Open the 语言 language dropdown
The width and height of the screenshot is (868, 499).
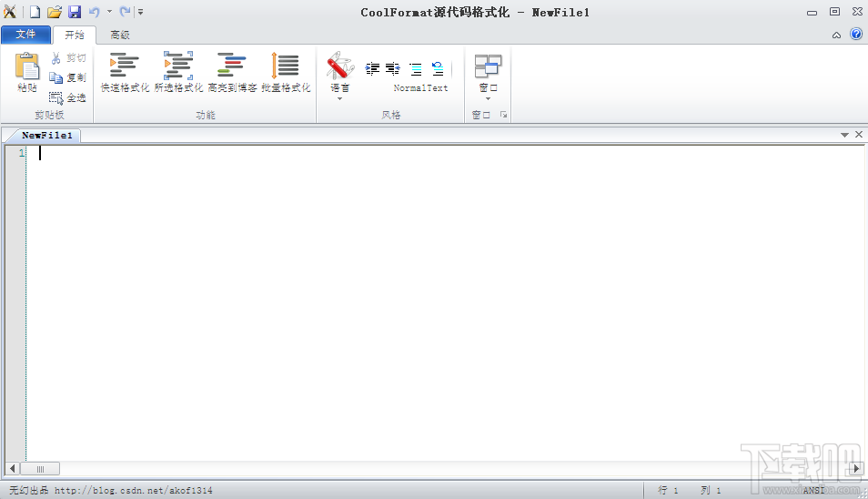pos(340,76)
